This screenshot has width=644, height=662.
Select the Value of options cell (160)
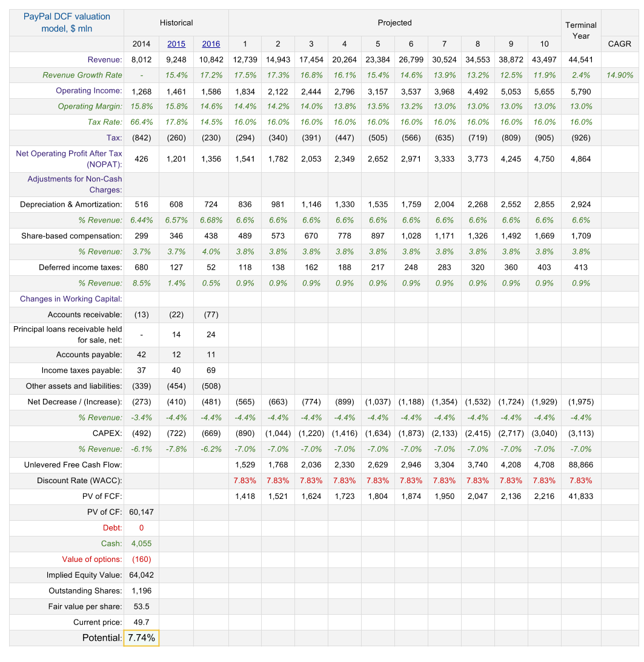[x=141, y=559]
